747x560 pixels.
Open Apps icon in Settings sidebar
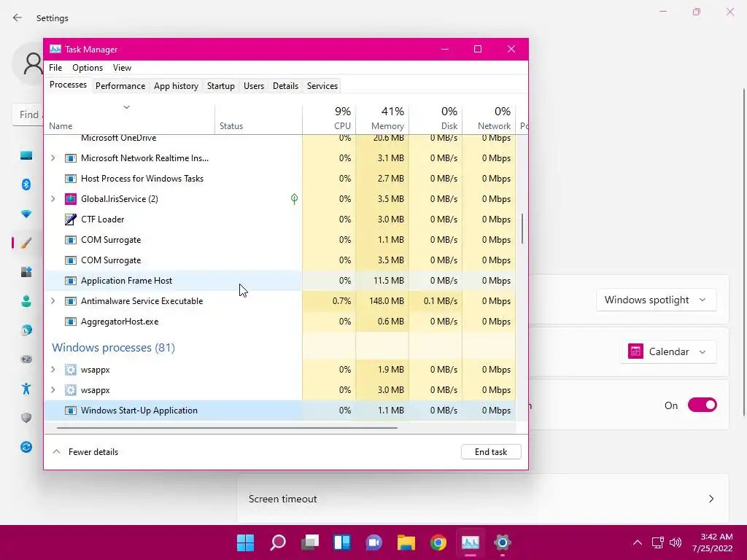pos(26,272)
